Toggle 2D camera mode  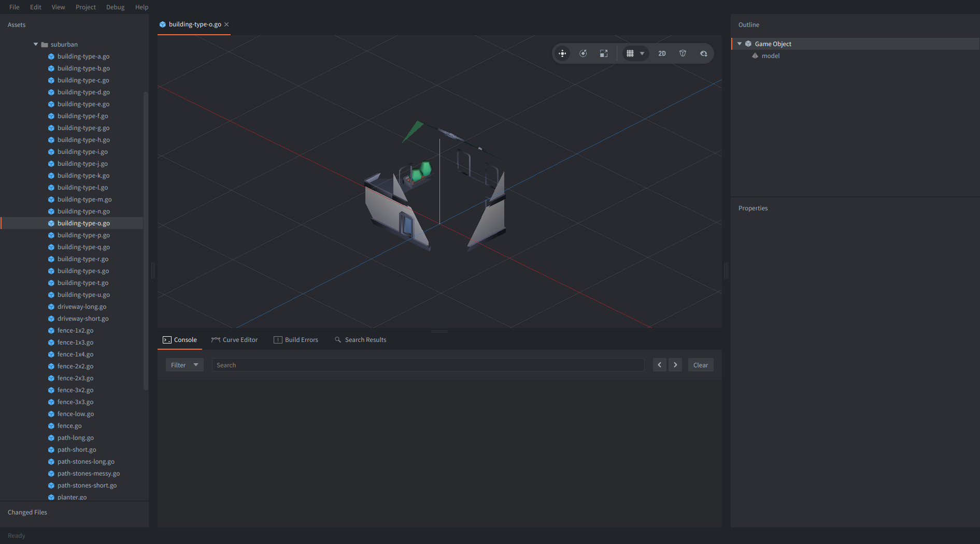tap(662, 53)
